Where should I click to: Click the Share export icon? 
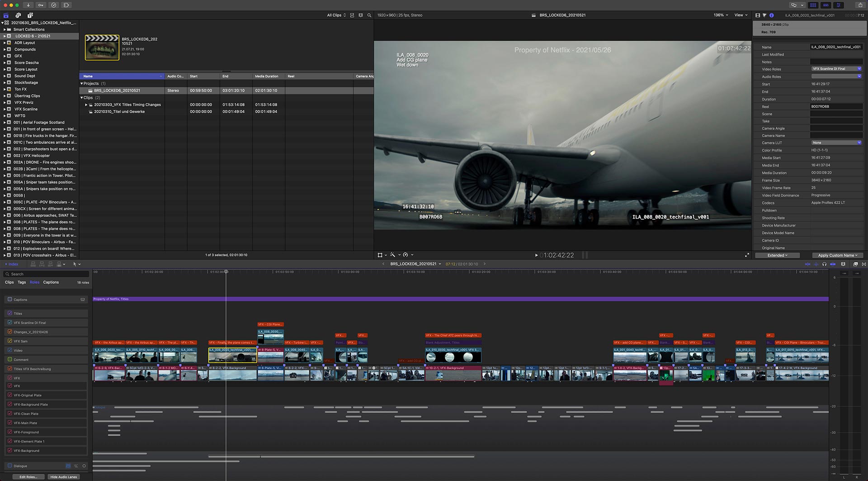860,5
